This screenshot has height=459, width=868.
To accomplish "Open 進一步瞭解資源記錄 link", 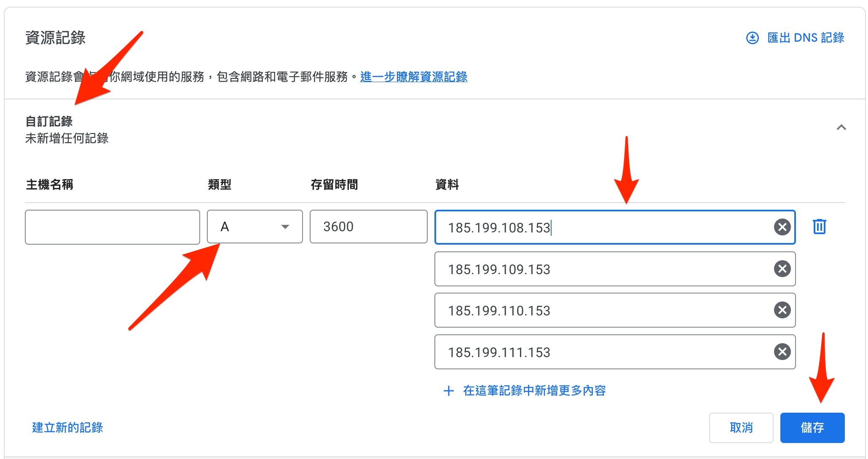I will tap(413, 77).
